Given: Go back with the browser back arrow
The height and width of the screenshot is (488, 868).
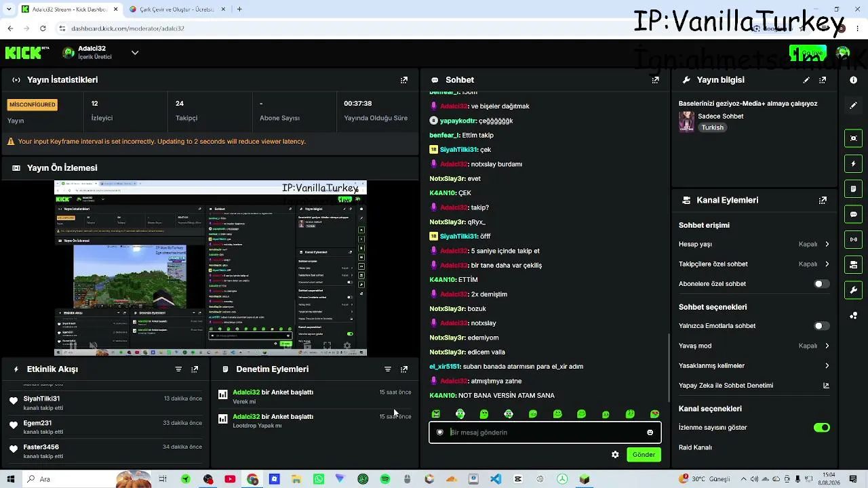Looking at the screenshot, I should tap(10, 28).
